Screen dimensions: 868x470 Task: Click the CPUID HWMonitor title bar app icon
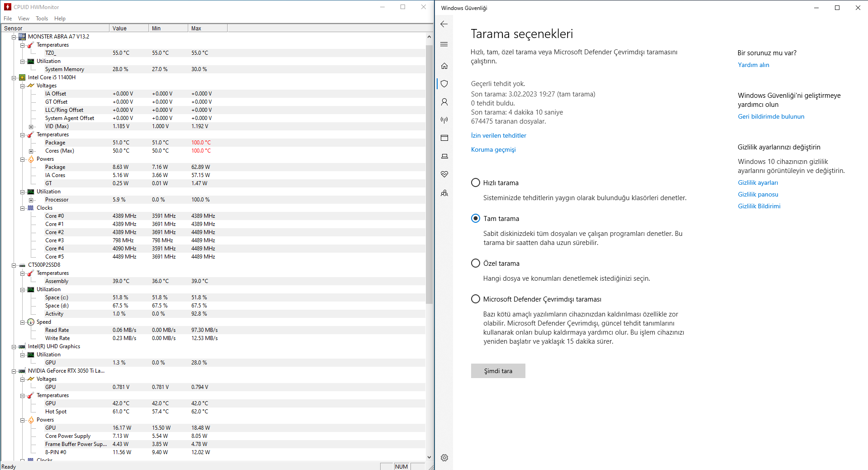[8, 7]
